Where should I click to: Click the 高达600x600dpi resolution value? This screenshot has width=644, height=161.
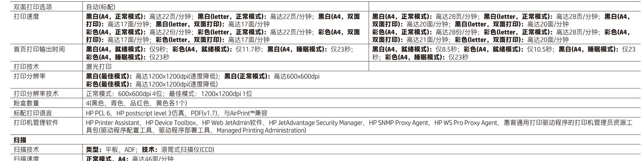[297, 76]
